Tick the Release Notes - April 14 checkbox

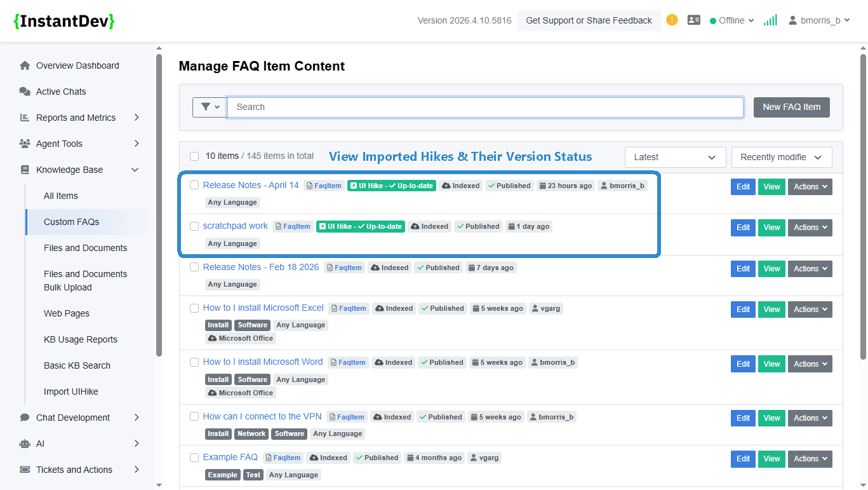194,185
